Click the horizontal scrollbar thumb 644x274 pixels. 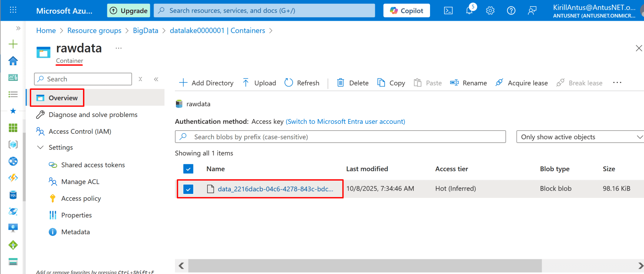pos(365,266)
